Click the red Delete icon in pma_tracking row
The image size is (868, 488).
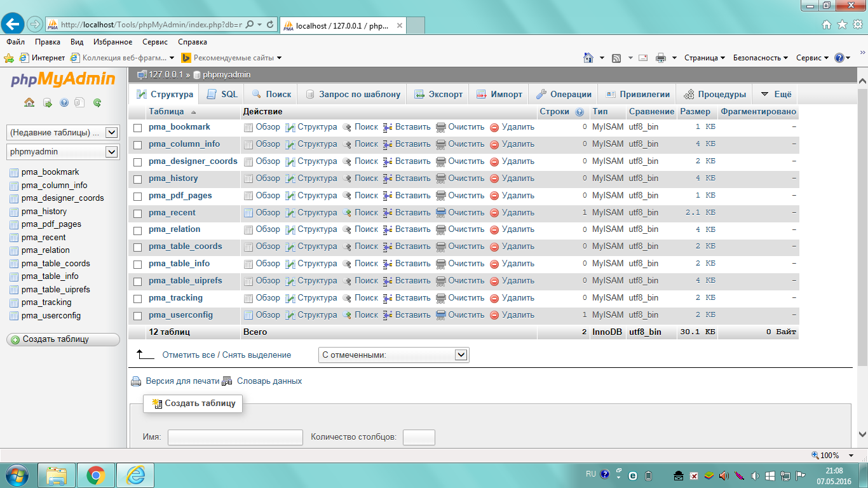pyautogui.click(x=494, y=298)
